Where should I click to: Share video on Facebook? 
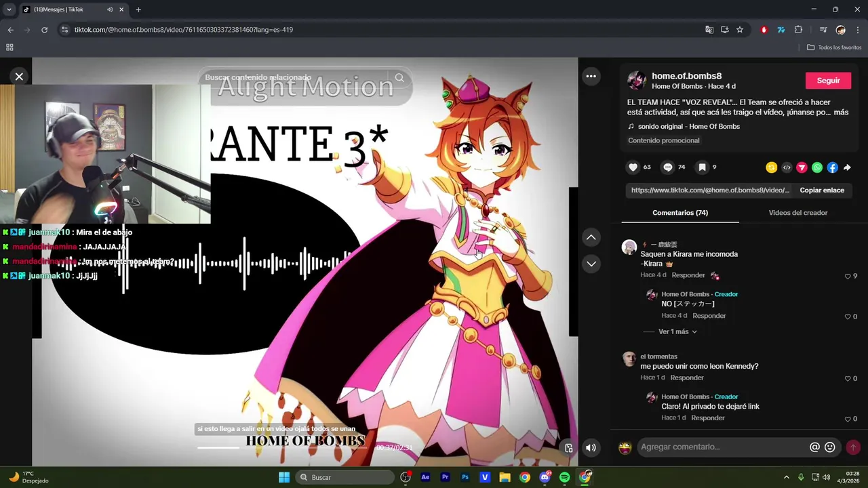point(832,167)
